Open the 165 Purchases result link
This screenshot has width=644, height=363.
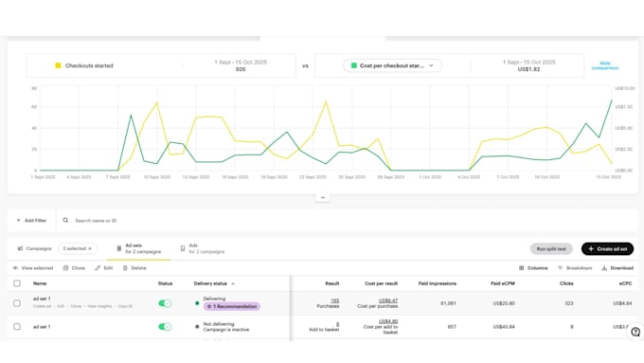tap(334, 301)
